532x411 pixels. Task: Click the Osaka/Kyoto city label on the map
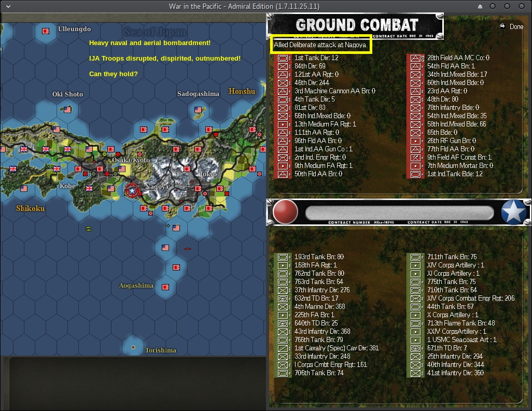(131, 160)
